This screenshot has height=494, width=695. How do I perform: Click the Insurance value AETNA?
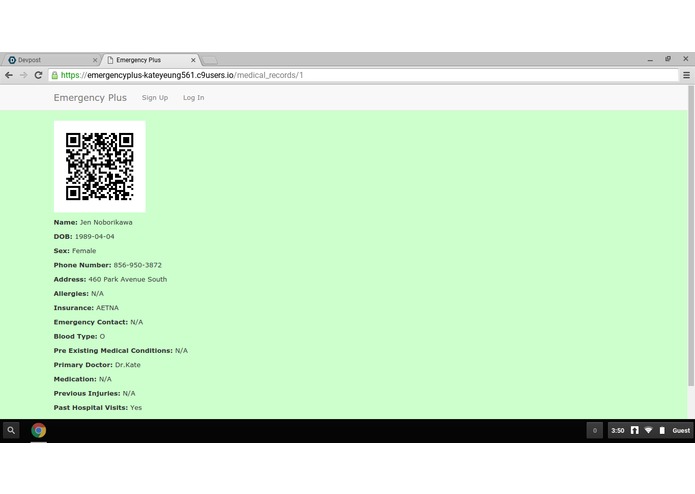point(107,308)
